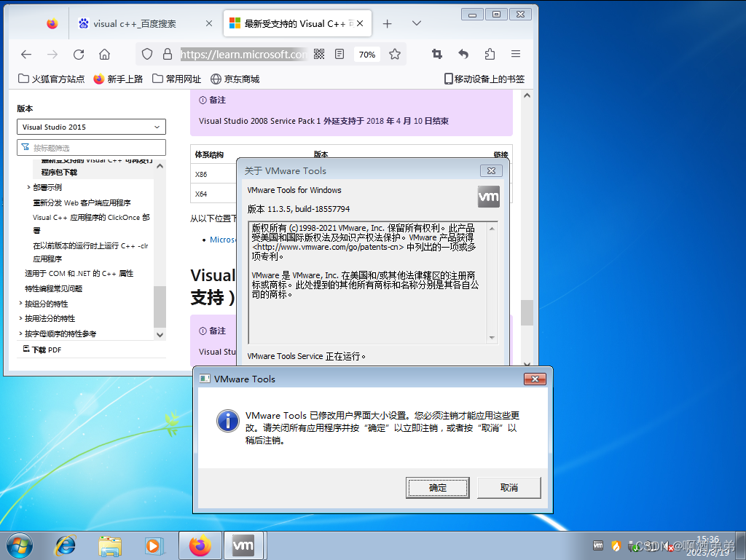Image resolution: width=746 pixels, height=560 pixels.
Task: Open 京东商城 bookmark
Action: click(x=235, y=79)
